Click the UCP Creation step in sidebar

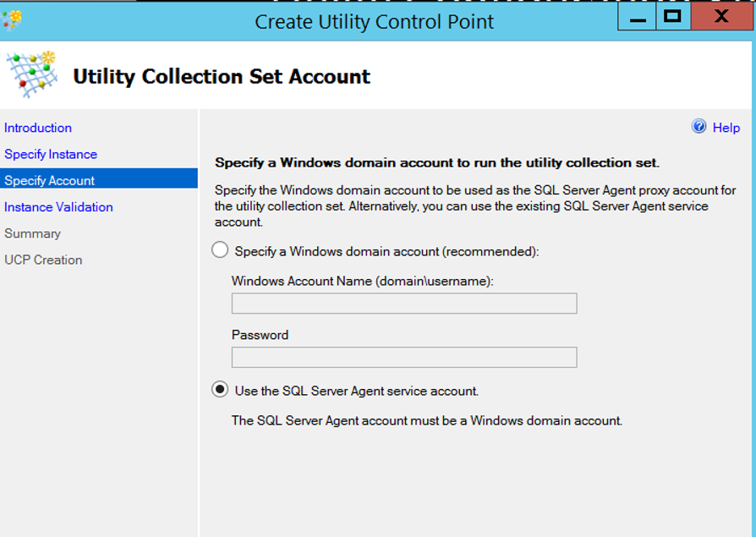click(x=43, y=260)
